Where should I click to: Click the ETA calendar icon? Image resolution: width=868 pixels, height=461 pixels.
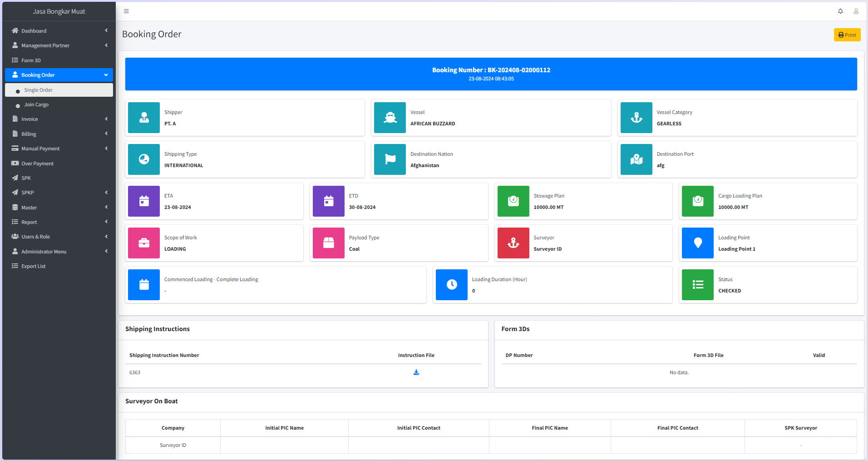tap(144, 201)
